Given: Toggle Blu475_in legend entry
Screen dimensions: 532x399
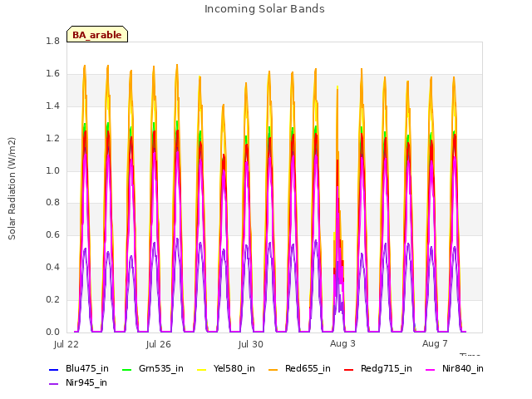Looking at the screenshot, I should coord(79,369).
